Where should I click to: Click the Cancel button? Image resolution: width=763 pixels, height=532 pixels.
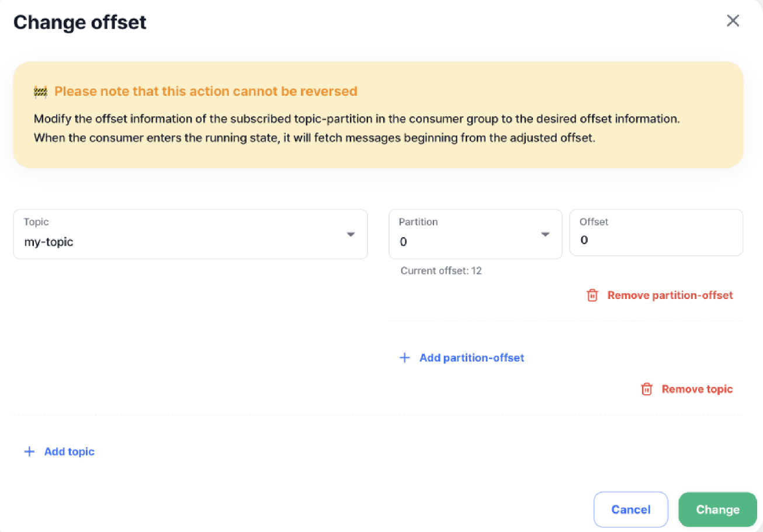click(630, 509)
